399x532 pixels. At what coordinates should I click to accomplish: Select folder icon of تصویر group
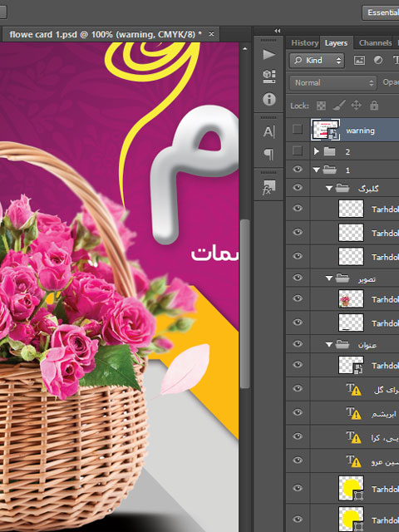coord(342,278)
